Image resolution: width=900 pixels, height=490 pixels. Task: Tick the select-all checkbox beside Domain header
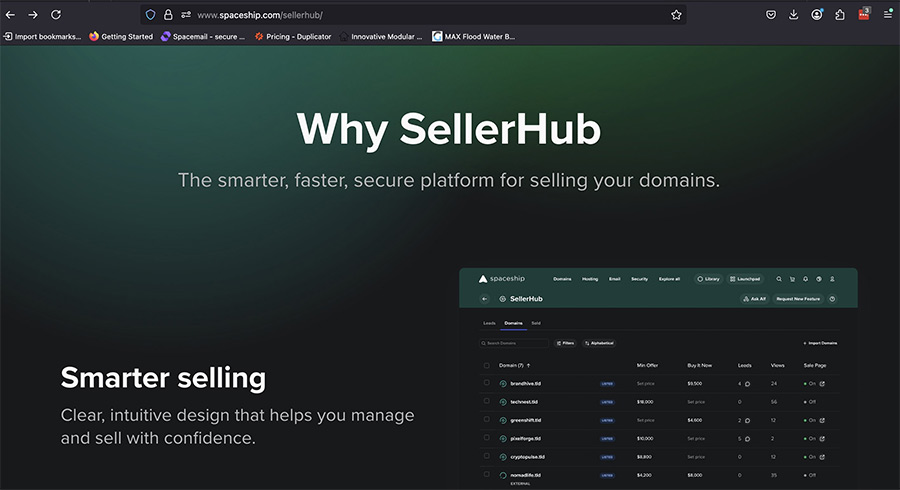(x=487, y=365)
